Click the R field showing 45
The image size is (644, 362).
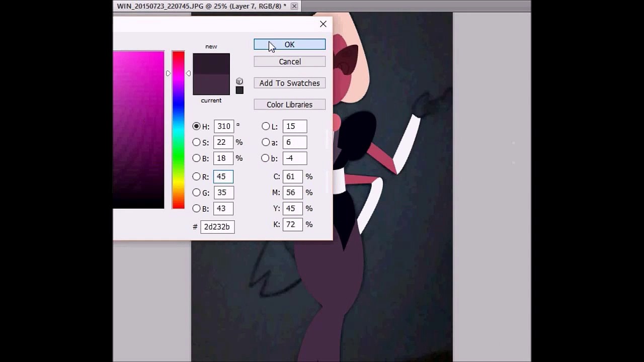[x=223, y=176]
